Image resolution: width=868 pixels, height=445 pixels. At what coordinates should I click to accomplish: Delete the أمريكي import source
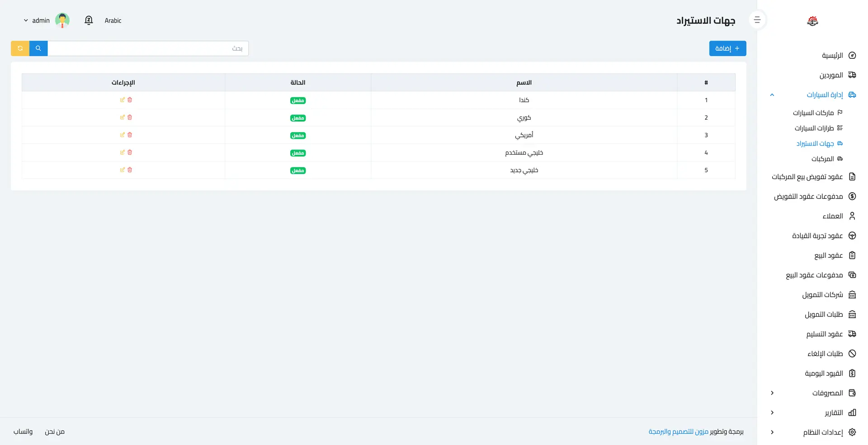point(130,135)
